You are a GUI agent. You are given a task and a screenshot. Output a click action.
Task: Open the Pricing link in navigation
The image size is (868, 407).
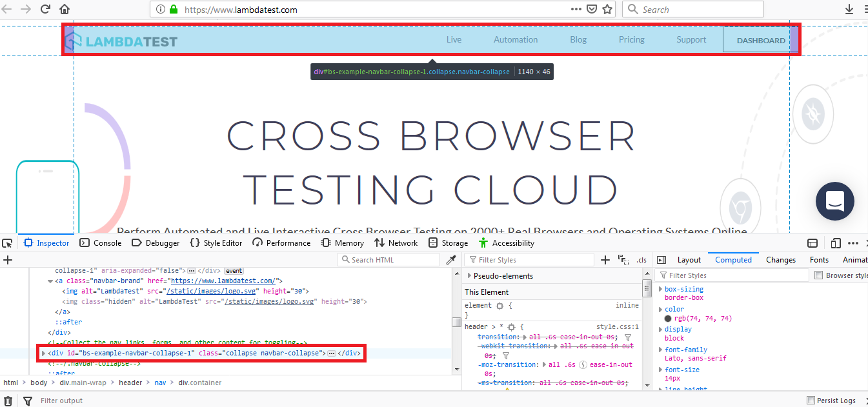pos(631,39)
